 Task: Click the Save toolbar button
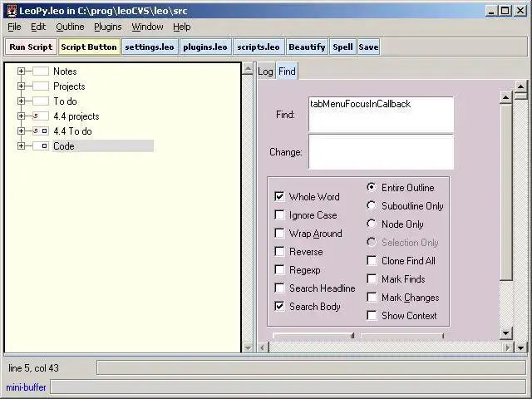tap(368, 47)
